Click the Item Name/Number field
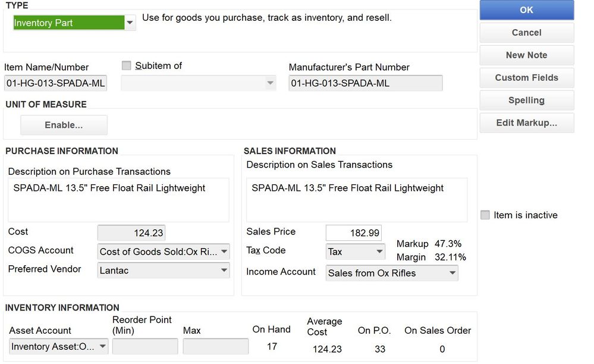The image size is (594, 364). 55,84
